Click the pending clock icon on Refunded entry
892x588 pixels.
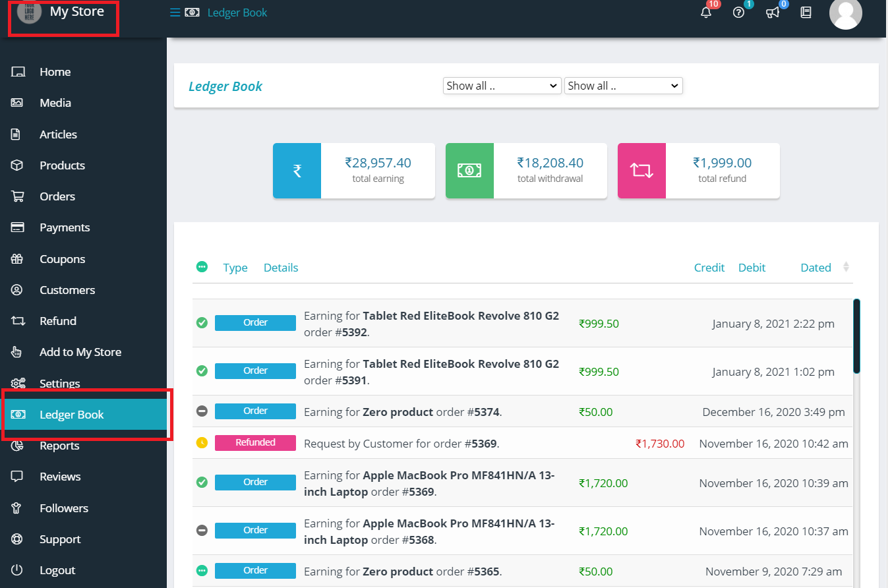click(x=202, y=443)
